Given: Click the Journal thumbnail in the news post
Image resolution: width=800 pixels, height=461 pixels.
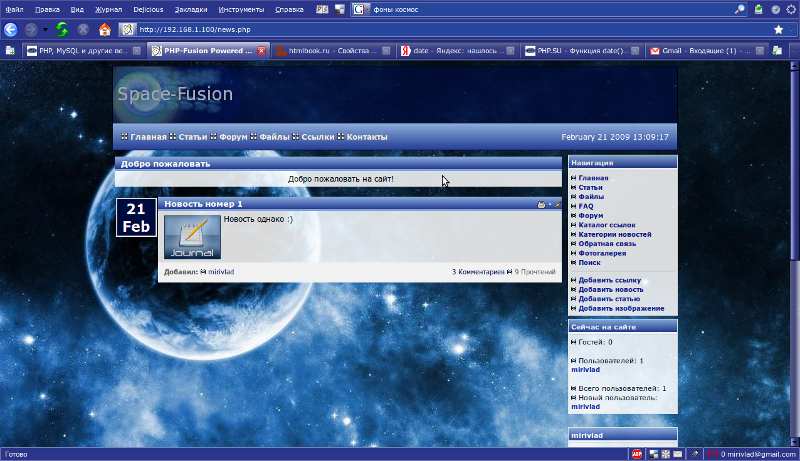Looking at the screenshot, I should (x=192, y=238).
